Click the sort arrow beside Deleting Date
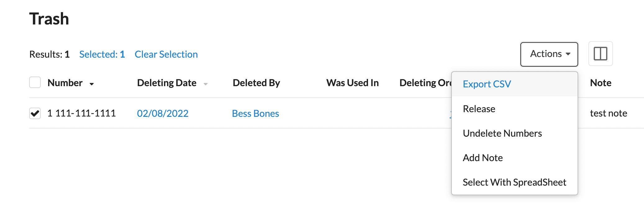Image resolution: width=644 pixels, height=207 pixels. 205,84
